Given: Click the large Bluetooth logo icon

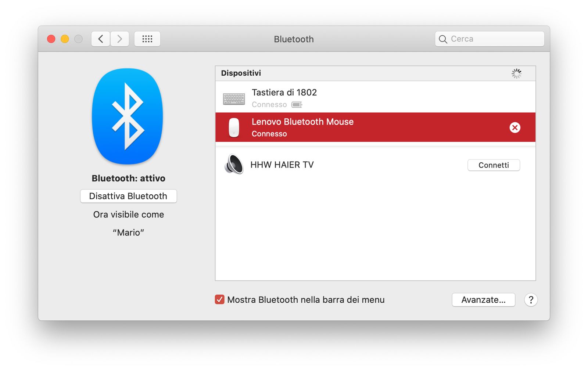Looking at the screenshot, I should click(127, 116).
